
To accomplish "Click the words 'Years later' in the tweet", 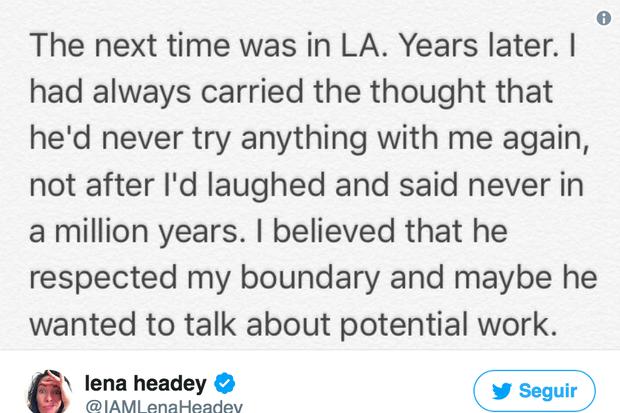I will pos(479,45).
